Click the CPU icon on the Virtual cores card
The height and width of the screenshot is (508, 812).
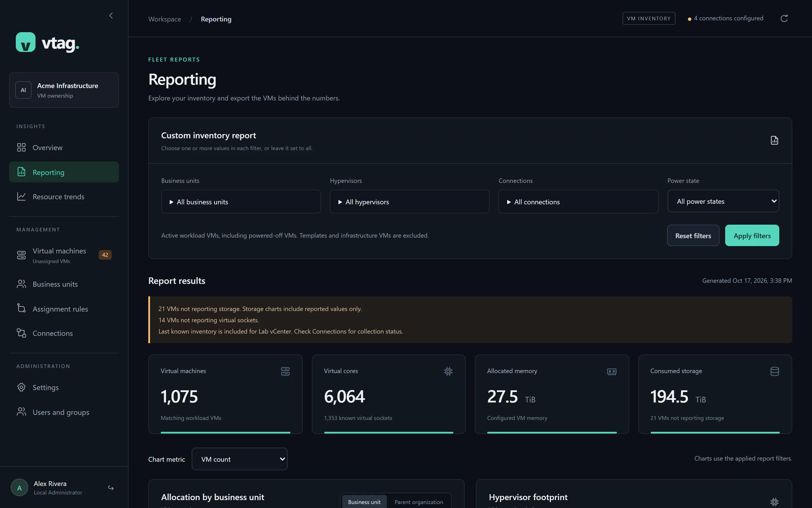pyautogui.click(x=448, y=371)
